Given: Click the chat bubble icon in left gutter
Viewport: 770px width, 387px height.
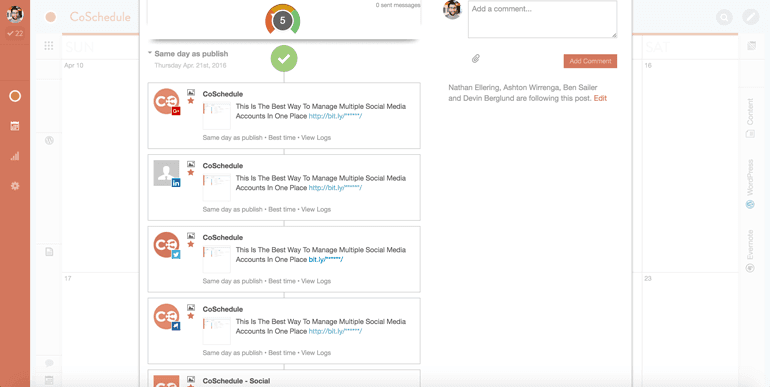Looking at the screenshot, I should (49, 363).
